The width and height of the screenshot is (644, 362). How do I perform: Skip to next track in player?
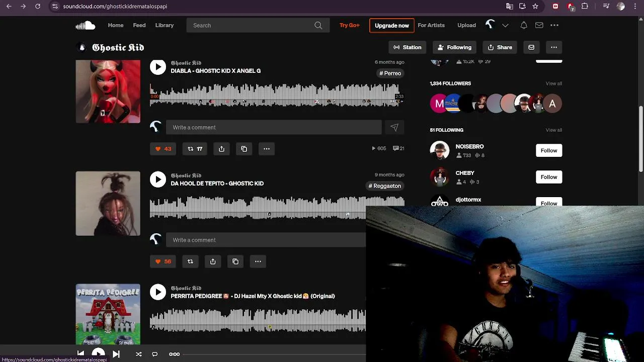click(x=116, y=354)
